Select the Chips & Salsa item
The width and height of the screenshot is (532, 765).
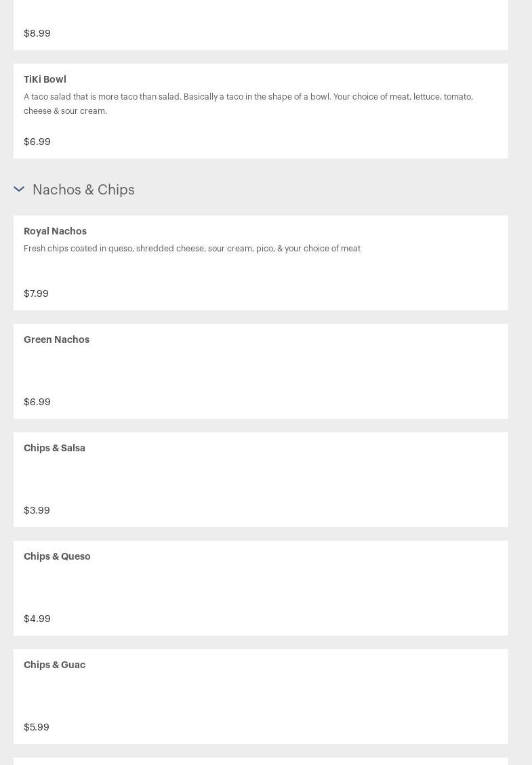coord(261,480)
